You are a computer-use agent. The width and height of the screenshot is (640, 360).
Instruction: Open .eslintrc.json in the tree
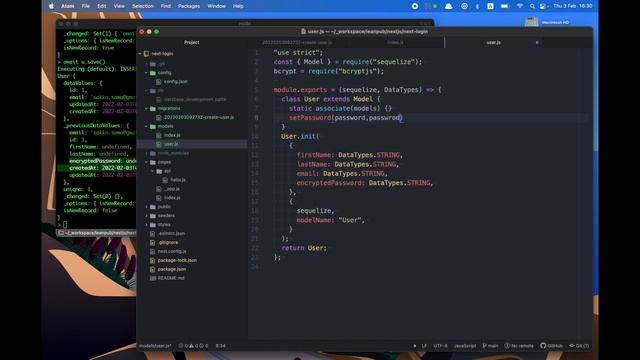pyautogui.click(x=171, y=233)
